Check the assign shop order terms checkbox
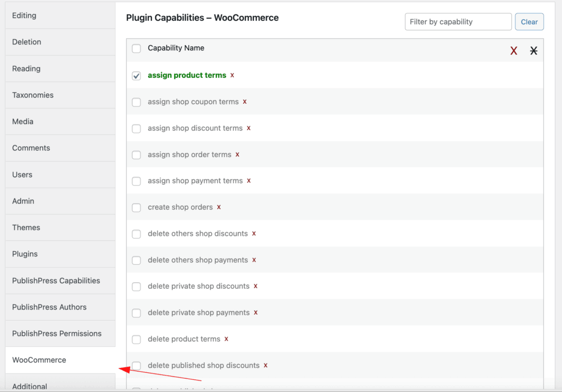The image size is (562, 392). click(136, 155)
